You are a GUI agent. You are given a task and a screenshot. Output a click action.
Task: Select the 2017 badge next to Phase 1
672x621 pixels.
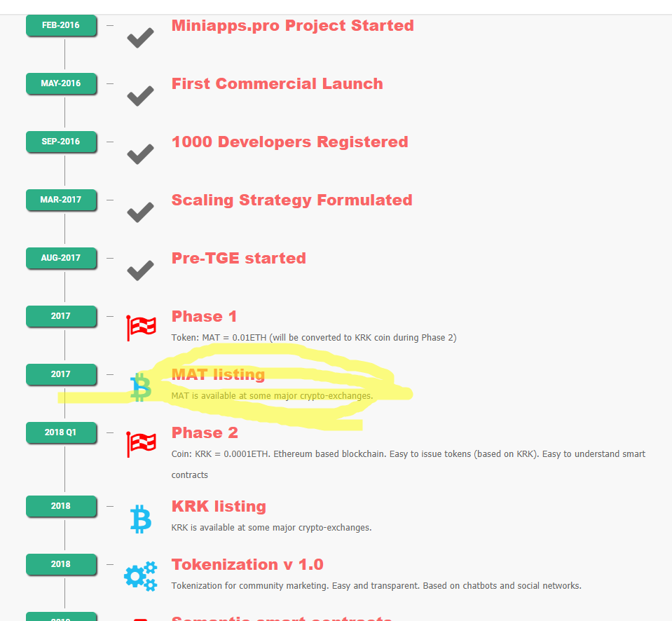61,316
